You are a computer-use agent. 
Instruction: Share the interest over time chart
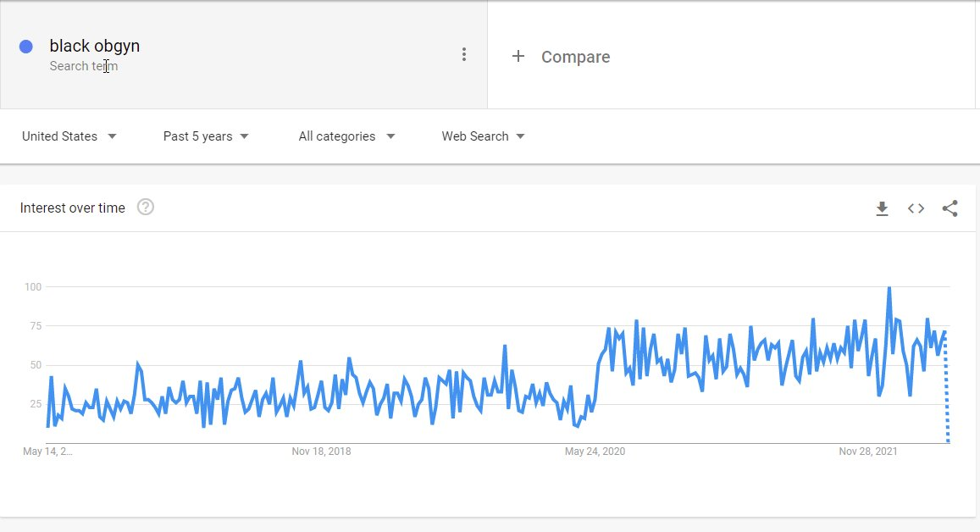tap(950, 208)
